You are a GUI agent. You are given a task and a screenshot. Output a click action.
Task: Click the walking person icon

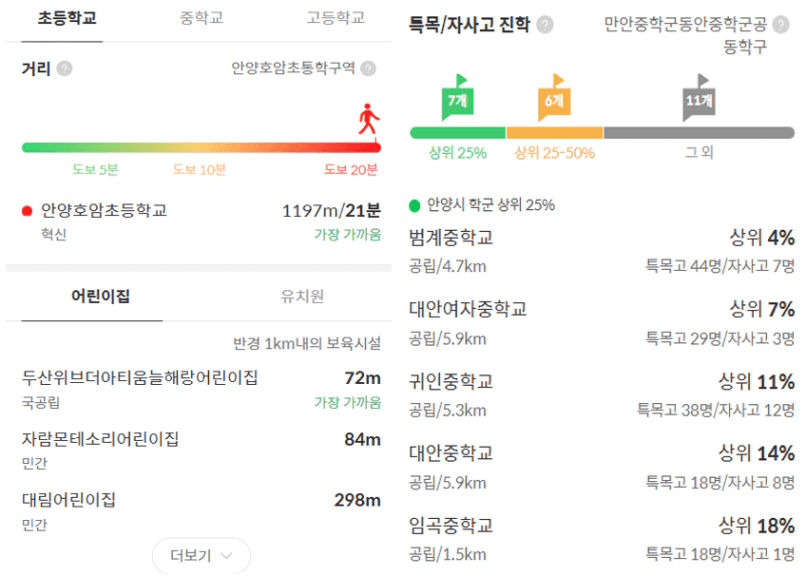[x=369, y=119]
